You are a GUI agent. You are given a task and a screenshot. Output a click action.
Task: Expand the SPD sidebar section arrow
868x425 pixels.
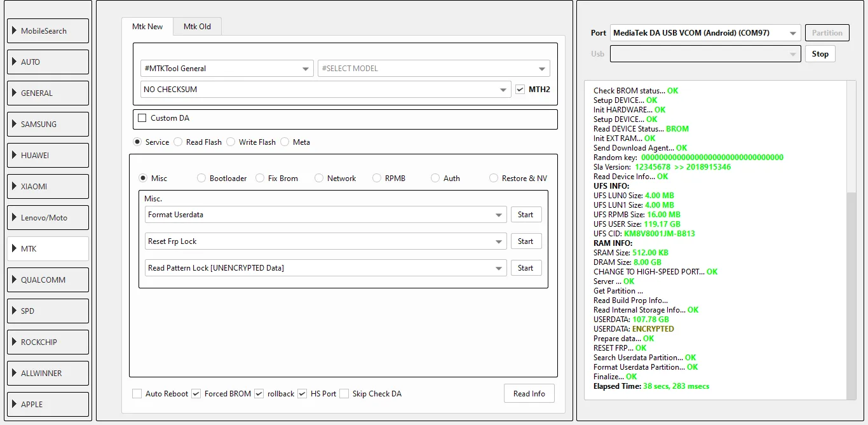pyautogui.click(x=15, y=311)
